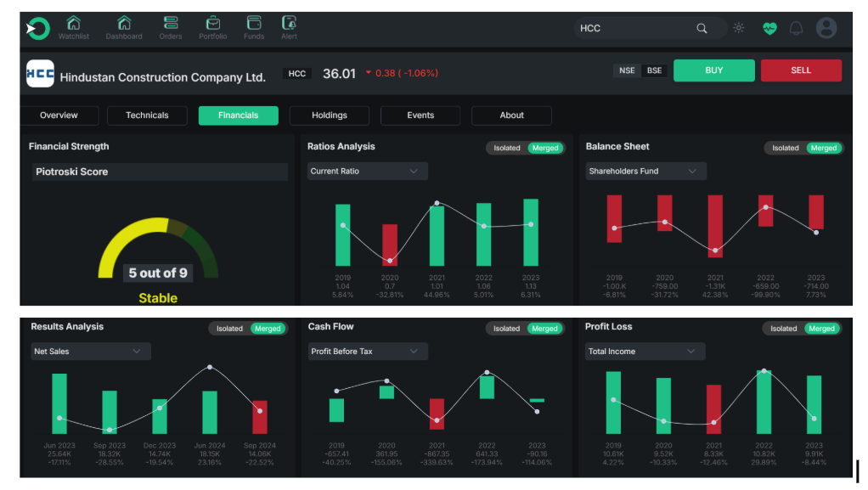Screen dimensions: 868x490
Task: Click the price change -0.38 (-1.06%)
Action: [x=402, y=73]
